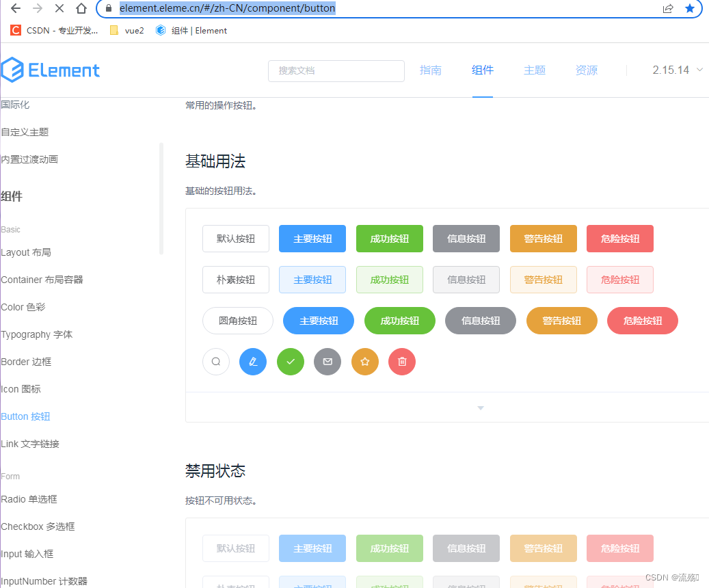This screenshot has height=588, width=709.
Task: Open the vue2 bookmarks folder
Action: [x=126, y=30]
